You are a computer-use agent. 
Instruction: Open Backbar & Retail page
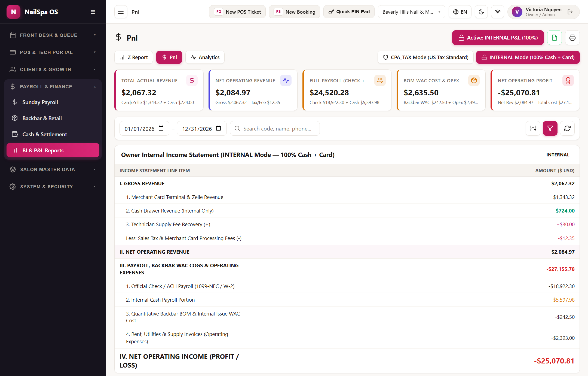click(53, 118)
